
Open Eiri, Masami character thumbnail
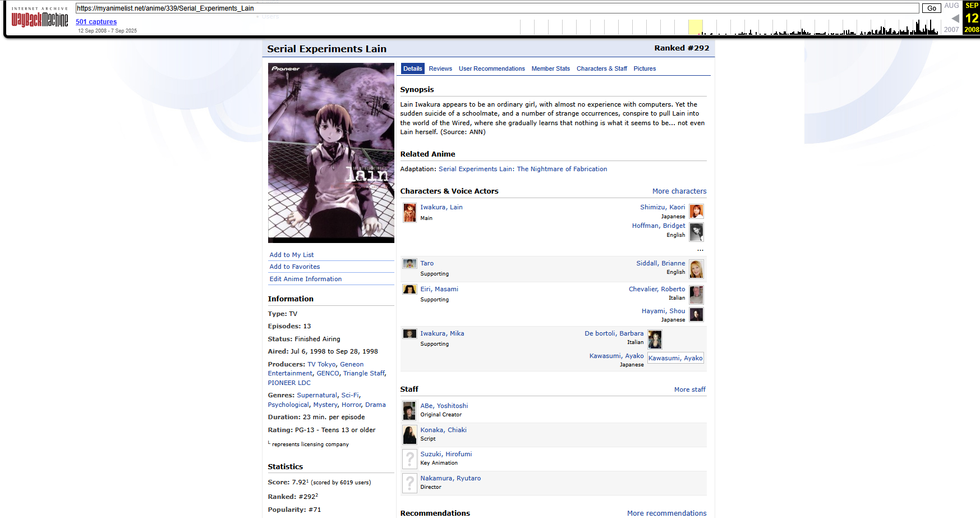pyautogui.click(x=410, y=290)
